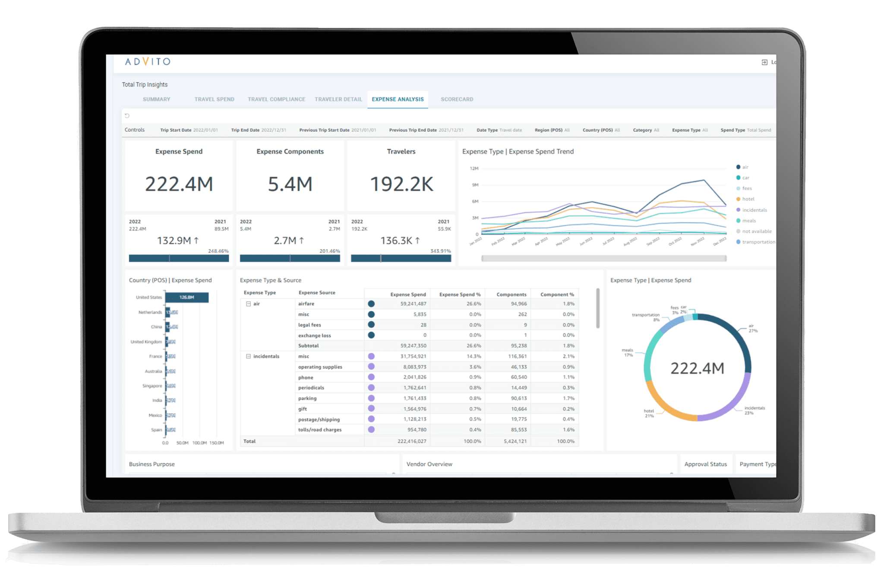Image resolution: width=884 pixels, height=588 pixels.
Task: Sort by the Components column header
Action: [511, 294]
